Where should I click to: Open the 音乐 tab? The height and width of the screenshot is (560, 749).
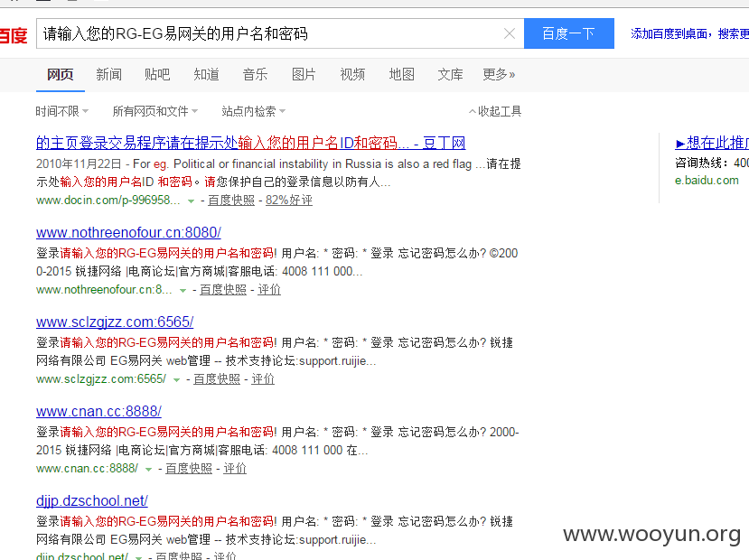coord(255,74)
